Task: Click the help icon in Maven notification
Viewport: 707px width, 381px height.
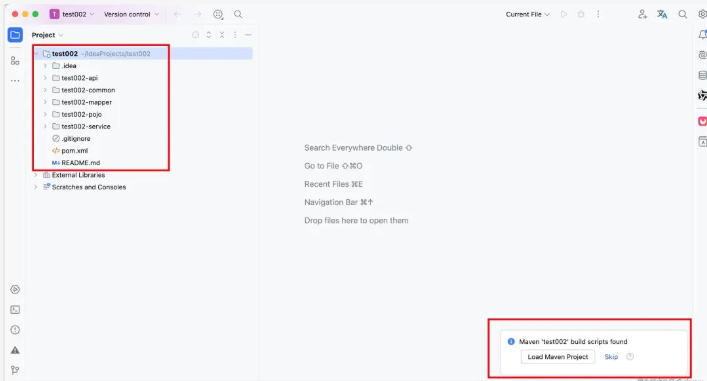Action: pyautogui.click(x=630, y=357)
